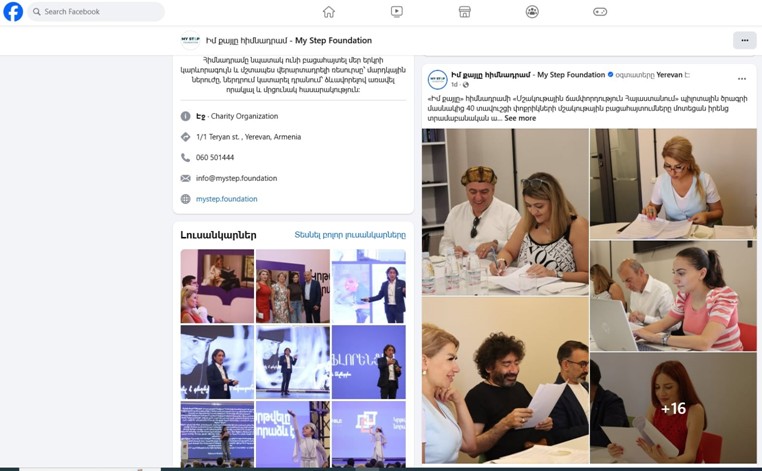Open the page header three-dots menu
This screenshot has height=471, width=762.
[745, 40]
